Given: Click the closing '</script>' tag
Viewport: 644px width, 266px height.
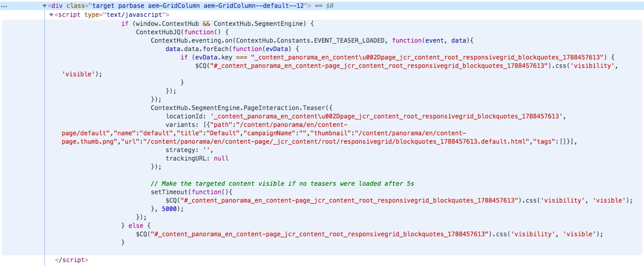Looking at the screenshot, I should (71, 260).
